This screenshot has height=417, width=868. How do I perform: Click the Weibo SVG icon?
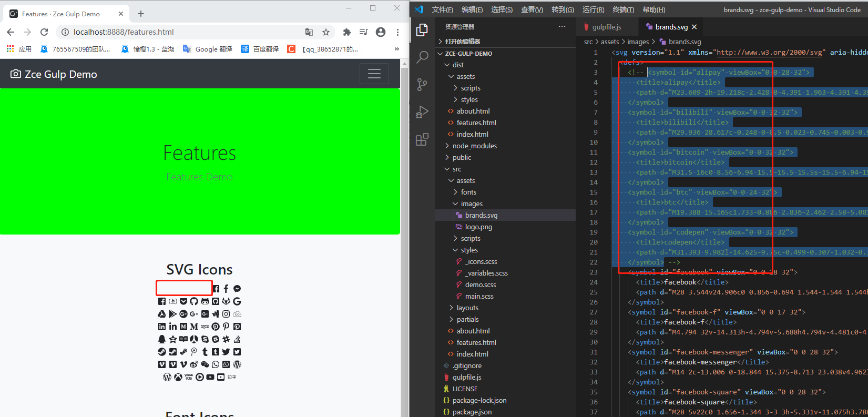(194, 364)
